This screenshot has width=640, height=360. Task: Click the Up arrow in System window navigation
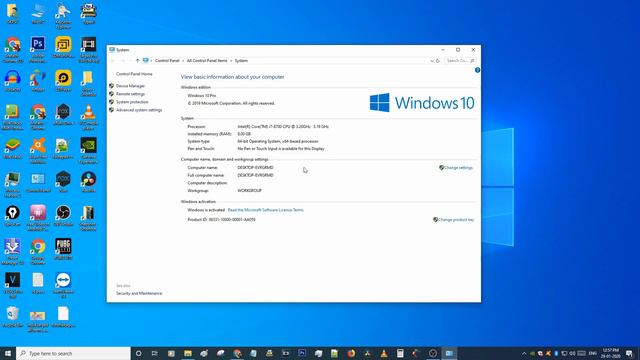137,61
